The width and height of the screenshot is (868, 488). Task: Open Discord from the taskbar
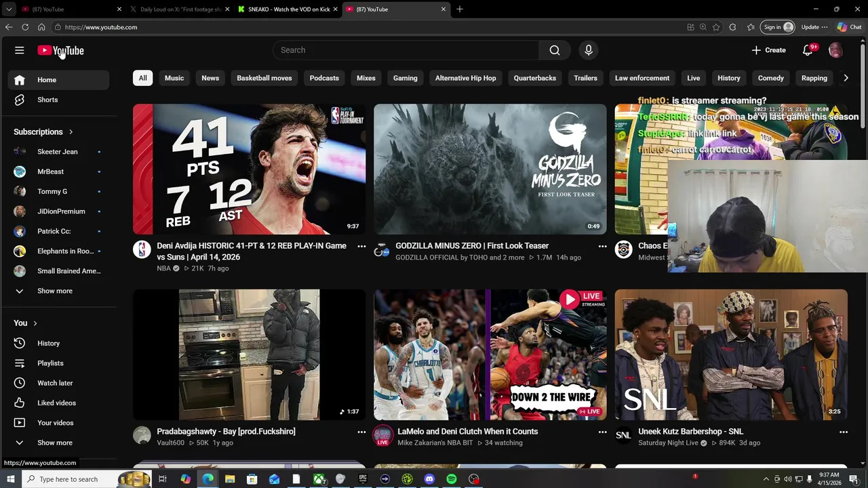pyautogui.click(x=429, y=479)
